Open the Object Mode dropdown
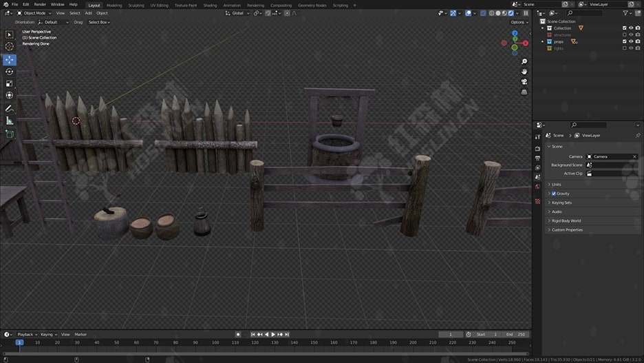Screen dimensions: 644x363 34,13
